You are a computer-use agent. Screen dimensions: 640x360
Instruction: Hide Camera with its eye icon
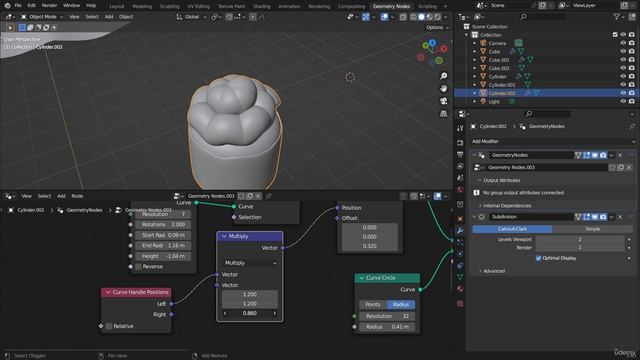click(623, 43)
